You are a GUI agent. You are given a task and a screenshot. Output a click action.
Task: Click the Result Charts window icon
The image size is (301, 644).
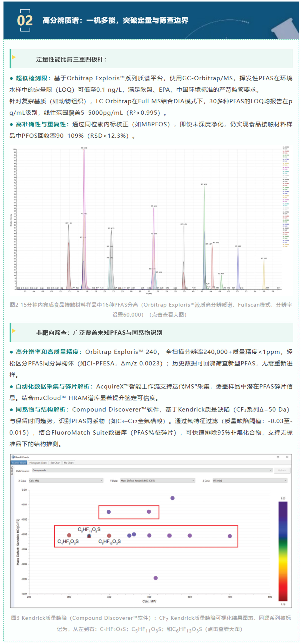pyautogui.click(x=13, y=457)
